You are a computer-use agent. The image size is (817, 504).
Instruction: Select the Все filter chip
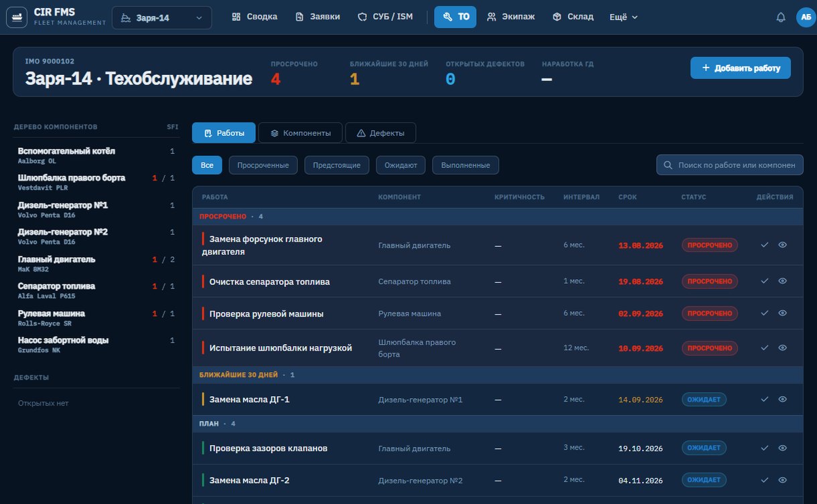tap(207, 165)
